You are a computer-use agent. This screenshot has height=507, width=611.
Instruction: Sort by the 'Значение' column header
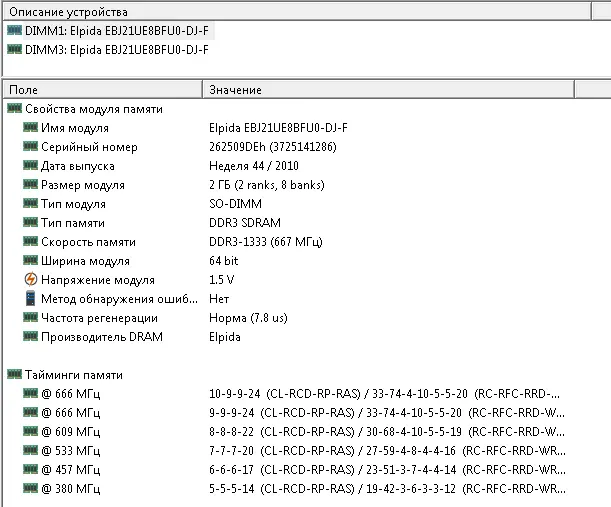(388, 90)
